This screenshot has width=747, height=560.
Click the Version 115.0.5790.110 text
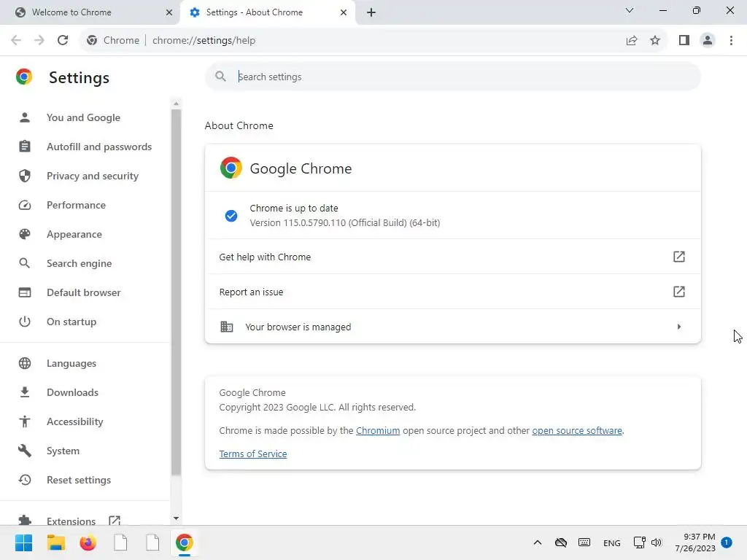[x=345, y=223]
